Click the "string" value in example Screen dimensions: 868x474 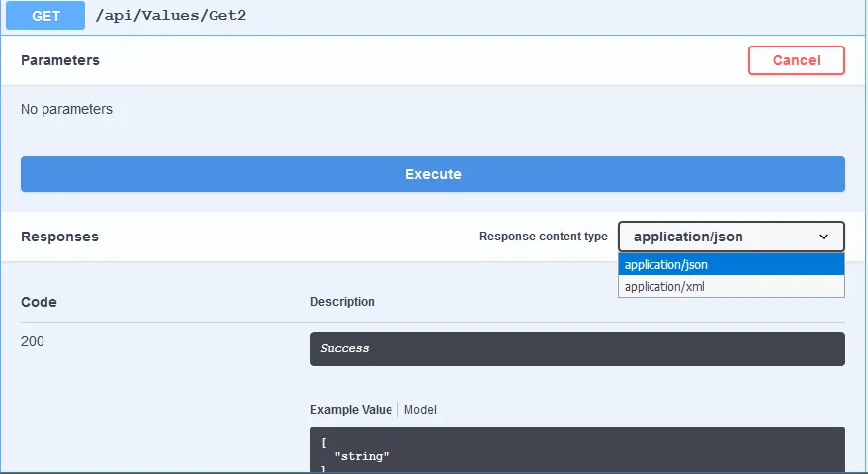pos(362,456)
